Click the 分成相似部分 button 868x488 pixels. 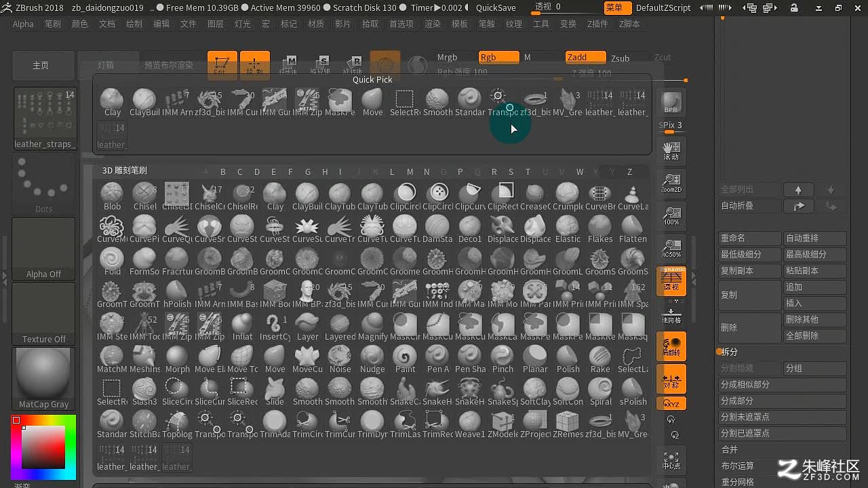783,384
